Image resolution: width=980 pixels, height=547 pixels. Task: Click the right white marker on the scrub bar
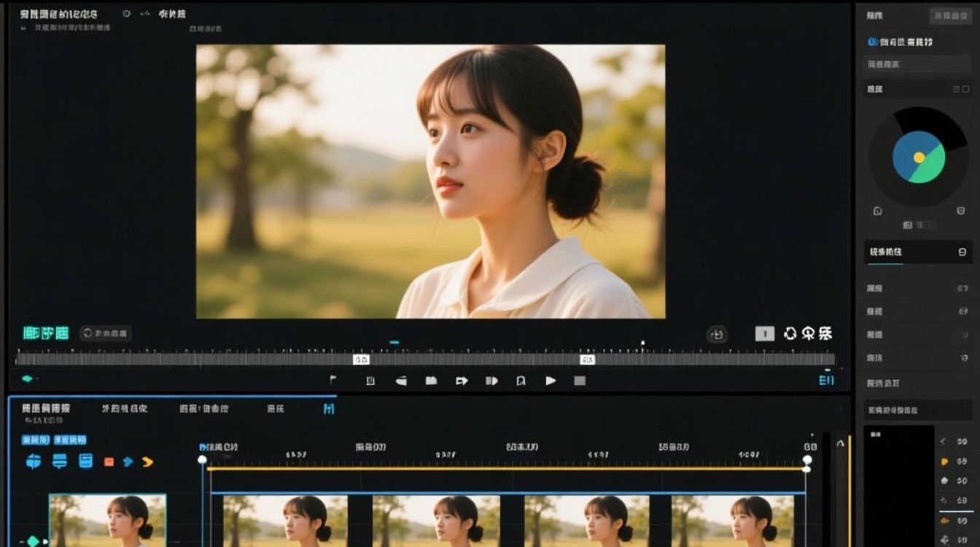pyautogui.click(x=587, y=360)
